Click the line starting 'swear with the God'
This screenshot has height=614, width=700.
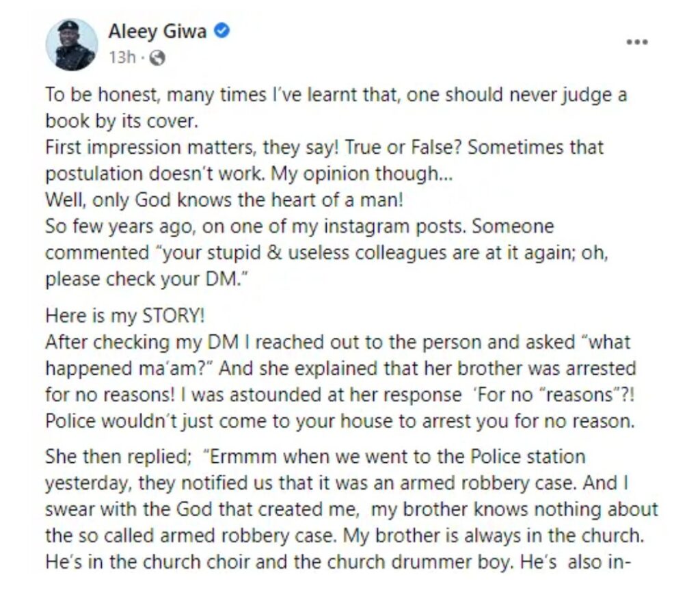pos(352,509)
